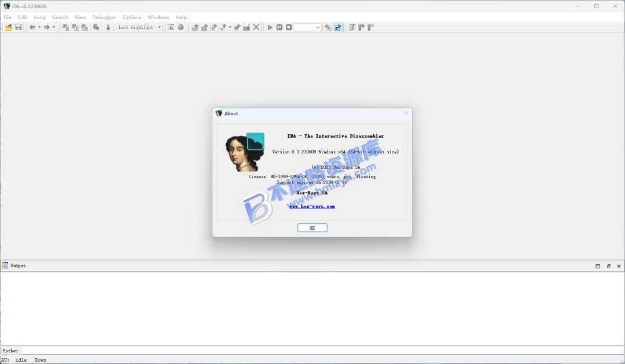Open the Jump menu

[x=39, y=17]
